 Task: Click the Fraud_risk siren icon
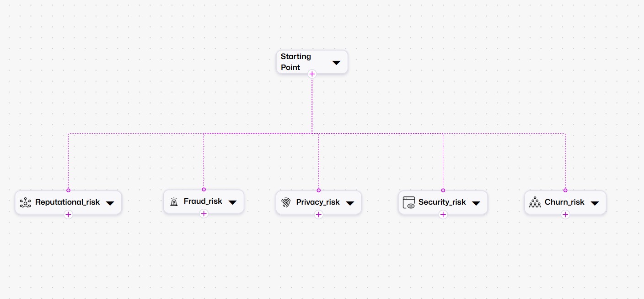(x=174, y=202)
